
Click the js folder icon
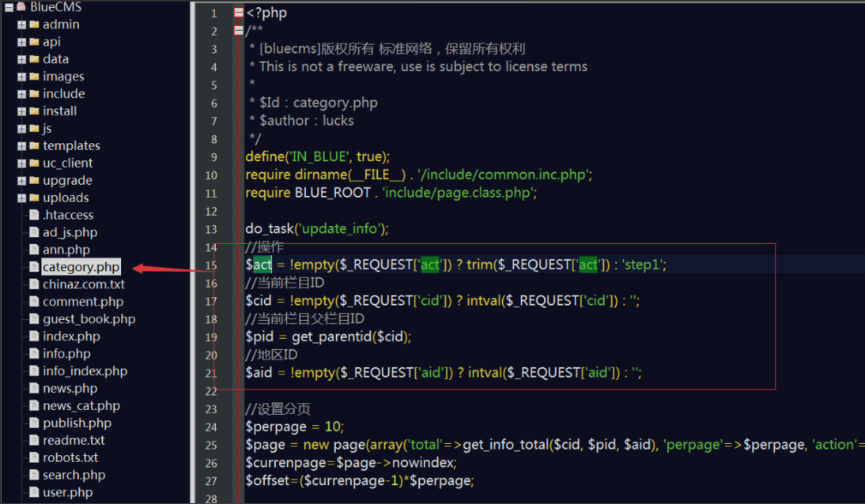(34, 129)
